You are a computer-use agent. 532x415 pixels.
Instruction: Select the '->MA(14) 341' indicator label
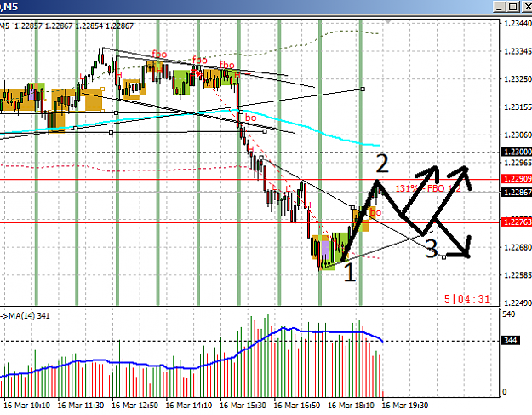26,316
